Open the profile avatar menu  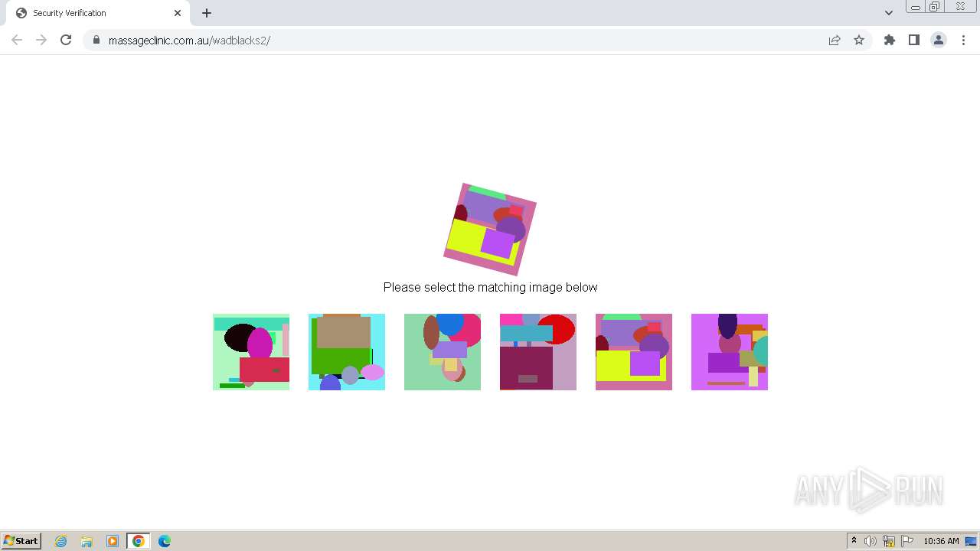[939, 40]
